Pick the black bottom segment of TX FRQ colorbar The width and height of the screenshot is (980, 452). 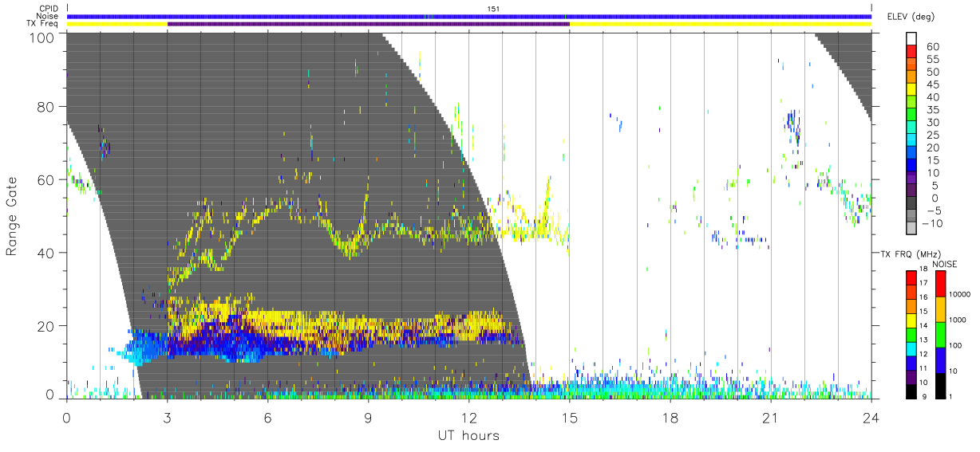[x=911, y=390]
